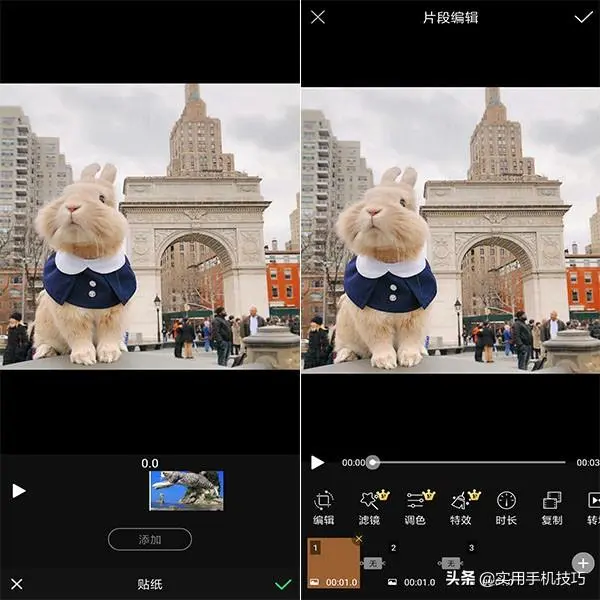Close the 片段编辑 screen with X

tap(318, 17)
